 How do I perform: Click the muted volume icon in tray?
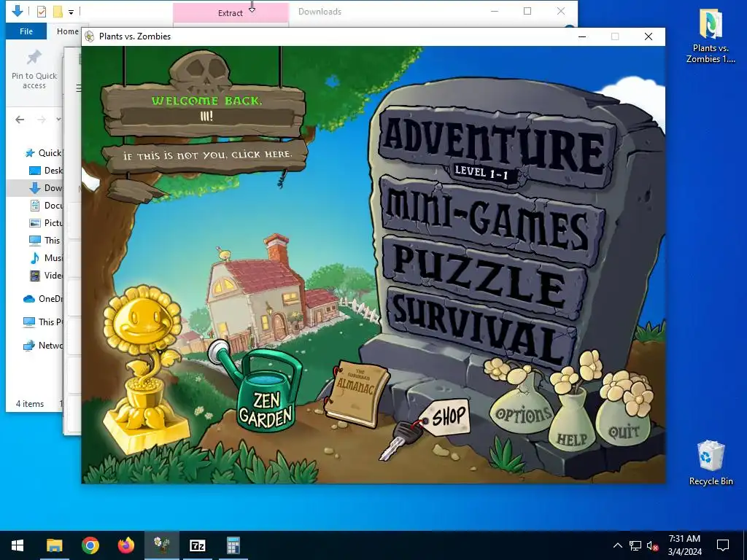[653, 545]
